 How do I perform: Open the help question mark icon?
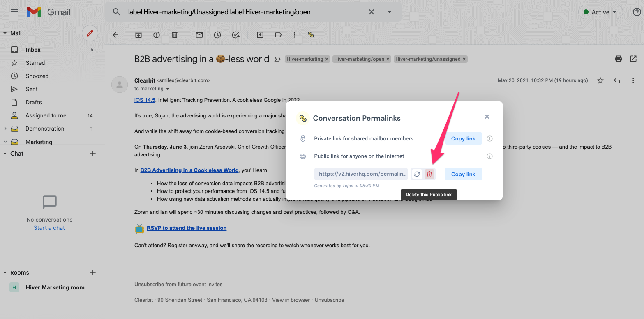coord(637,12)
